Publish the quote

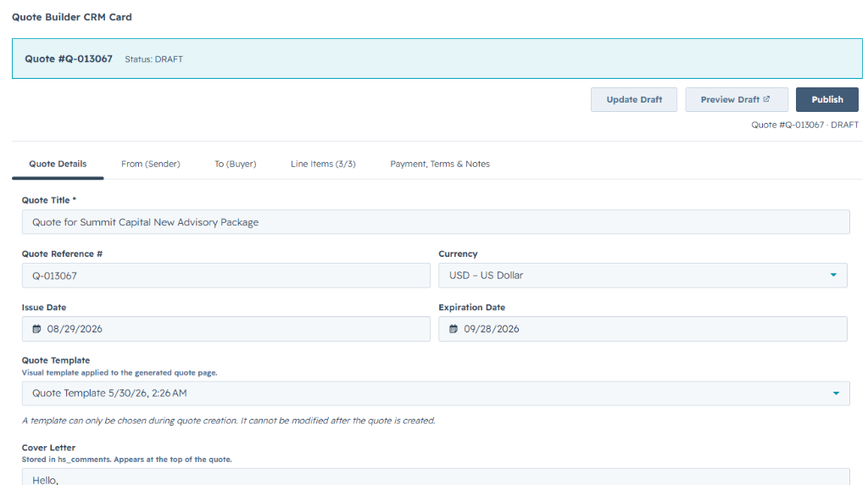[827, 100]
